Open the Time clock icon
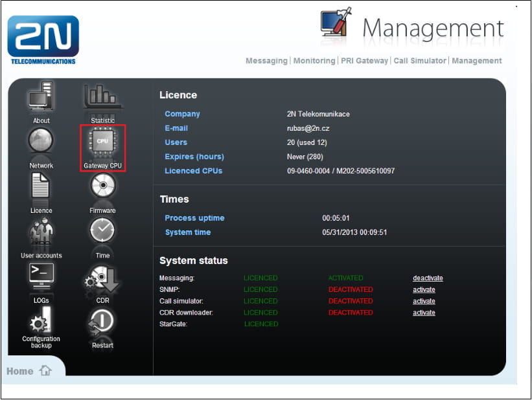532x400 pixels. coord(102,230)
